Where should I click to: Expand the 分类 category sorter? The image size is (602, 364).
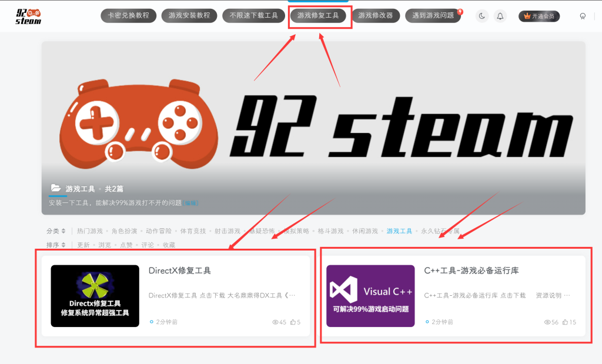(56, 231)
